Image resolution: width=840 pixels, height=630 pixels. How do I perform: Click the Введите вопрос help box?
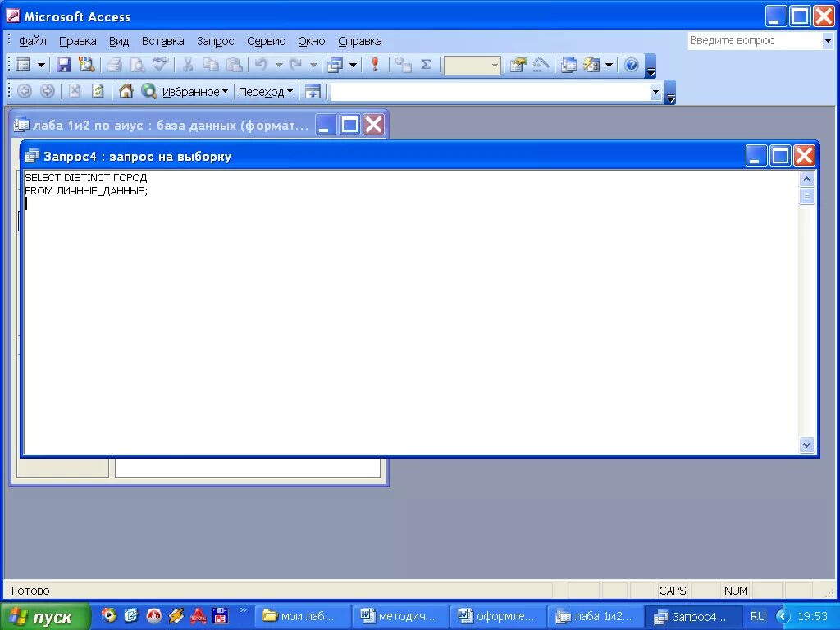(755, 41)
